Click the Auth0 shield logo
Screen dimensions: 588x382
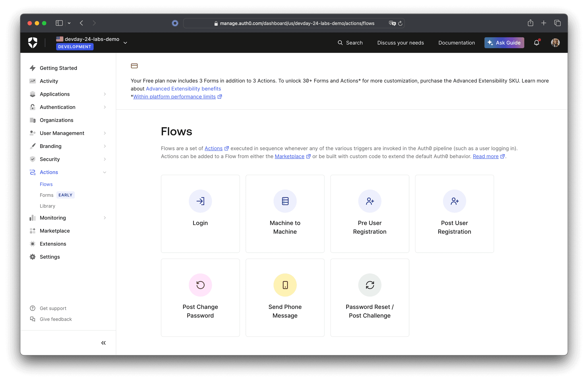click(33, 42)
